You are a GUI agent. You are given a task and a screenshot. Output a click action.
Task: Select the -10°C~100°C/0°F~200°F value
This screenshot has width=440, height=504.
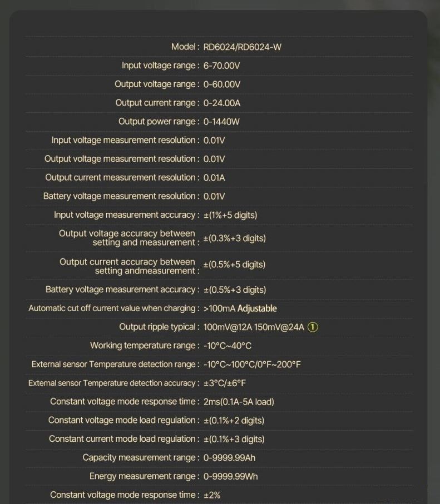click(x=252, y=365)
